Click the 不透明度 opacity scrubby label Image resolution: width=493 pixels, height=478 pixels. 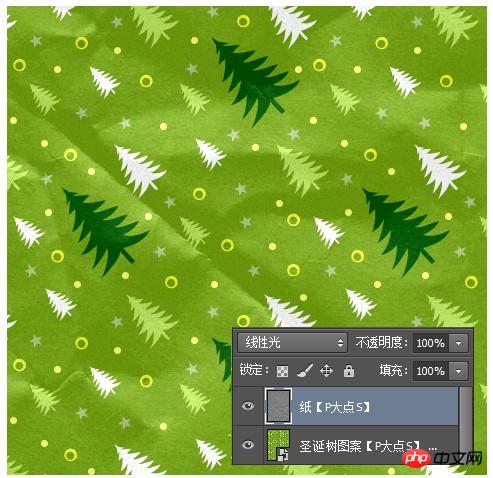point(382,343)
